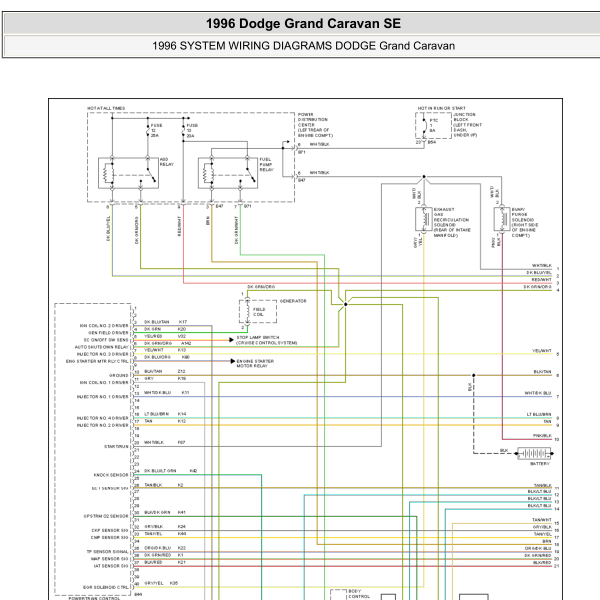Click the 'HOT IN RUN OR START' label
Viewport: 600px width, 600px height.
coord(442,108)
